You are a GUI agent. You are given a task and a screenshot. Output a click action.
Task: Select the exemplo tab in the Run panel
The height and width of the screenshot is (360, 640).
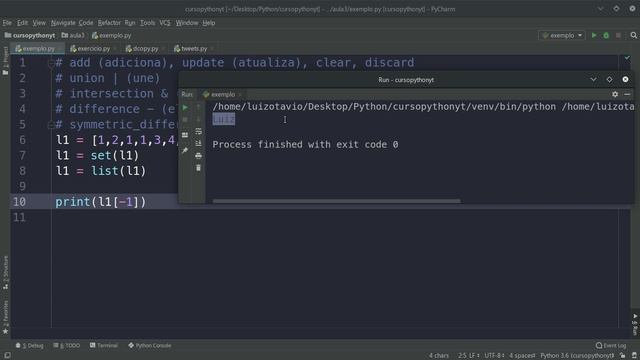(x=219, y=94)
